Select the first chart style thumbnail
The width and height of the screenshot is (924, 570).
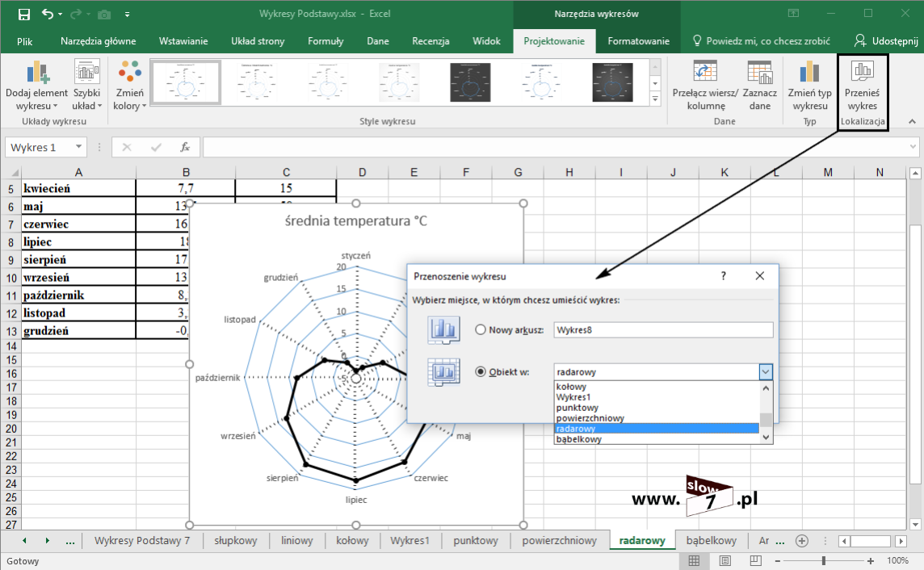(x=187, y=82)
